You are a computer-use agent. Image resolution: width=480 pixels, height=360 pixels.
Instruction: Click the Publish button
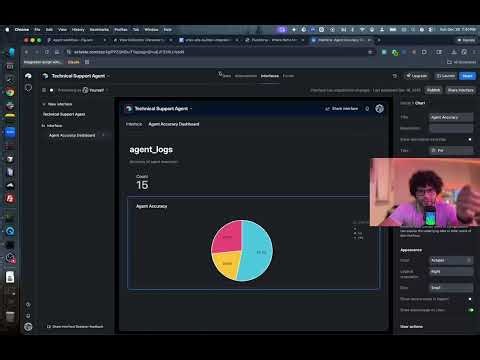pos(433,90)
